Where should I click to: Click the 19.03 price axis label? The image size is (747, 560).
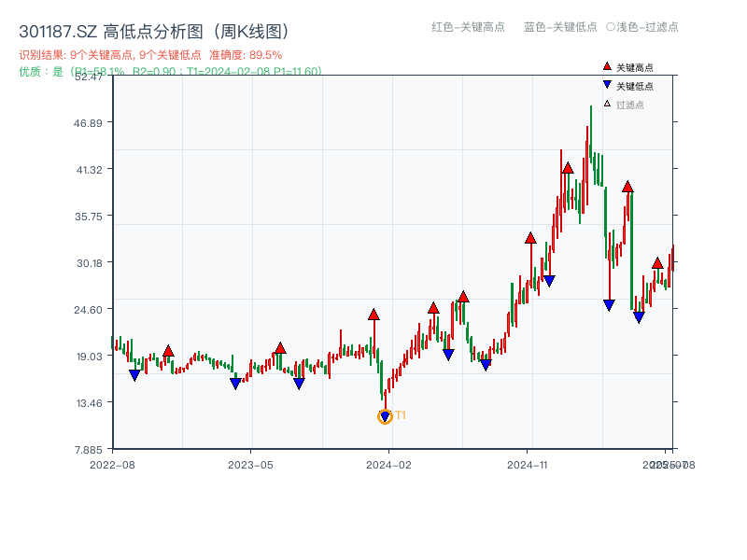[89, 357]
